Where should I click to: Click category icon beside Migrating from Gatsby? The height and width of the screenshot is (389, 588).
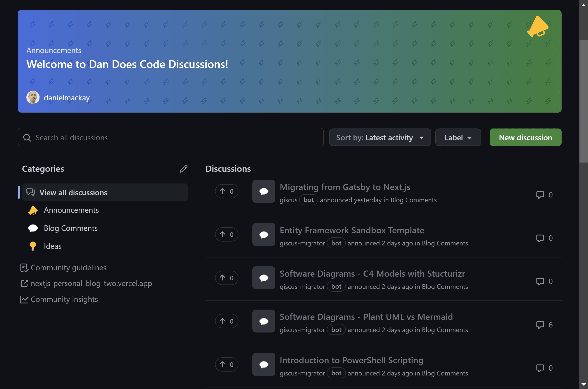pyautogui.click(x=264, y=191)
